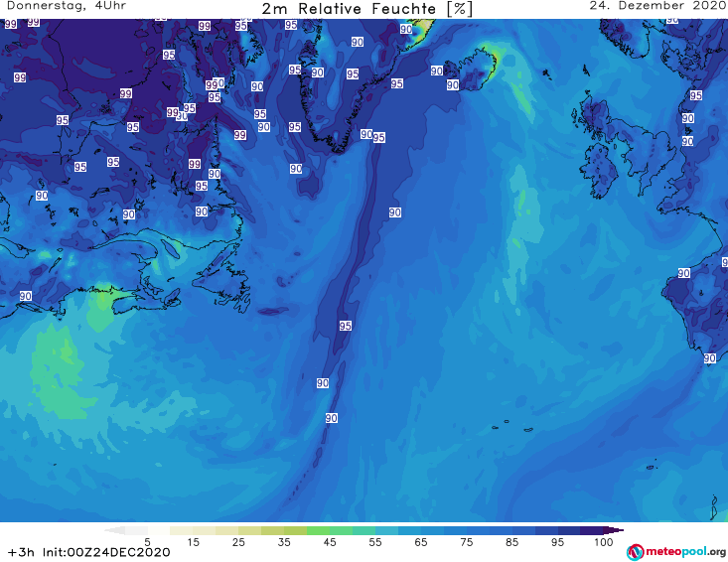This screenshot has width=728, height=562.
Task: Click the bright green swatch left of 45
Action: pyautogui.click(x=318, y=530)
